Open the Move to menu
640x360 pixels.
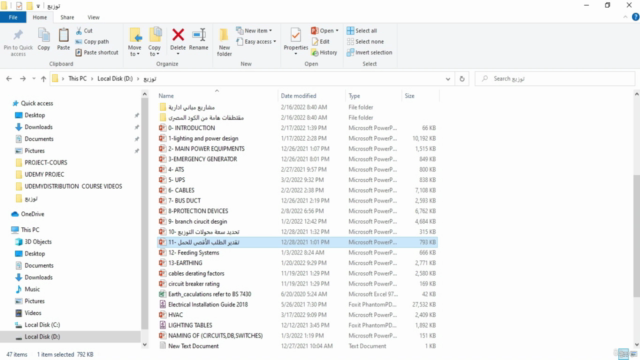coord(135,42)
